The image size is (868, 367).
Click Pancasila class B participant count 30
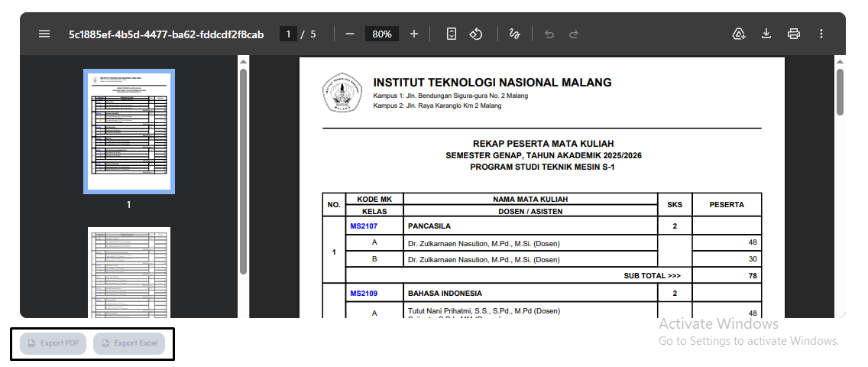[x=753, y=258]
